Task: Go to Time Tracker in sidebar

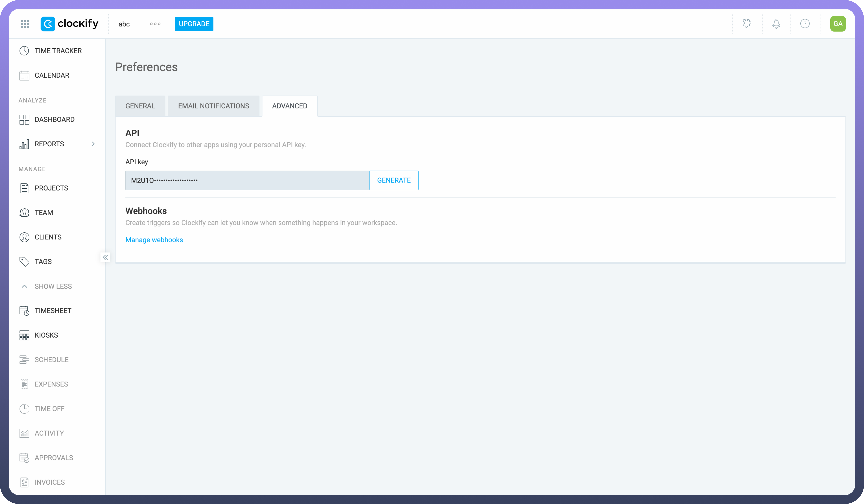Action: (58, 51)
